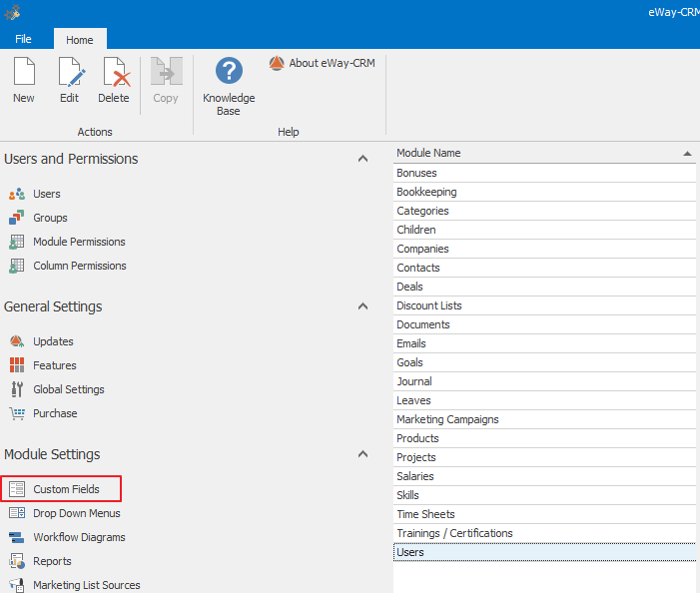Collapse the Users and Permissions section
The height and width of the screenshot is (593, 700).
coord(362,159)
